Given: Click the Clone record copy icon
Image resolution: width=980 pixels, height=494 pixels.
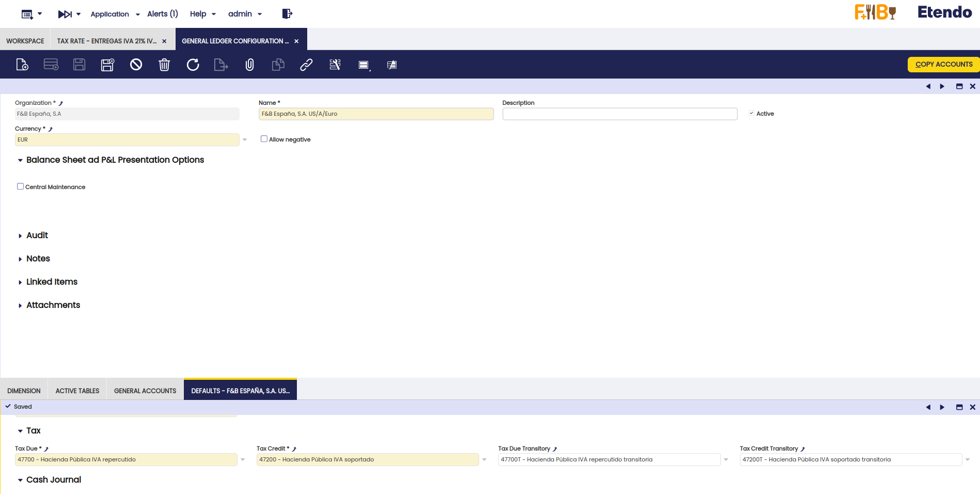Looking at the screenshot, I should pos(278,65).
